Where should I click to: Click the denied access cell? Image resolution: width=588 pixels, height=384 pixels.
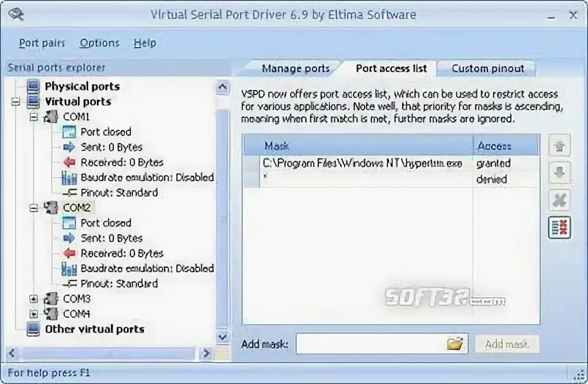[x=491, y=179]
